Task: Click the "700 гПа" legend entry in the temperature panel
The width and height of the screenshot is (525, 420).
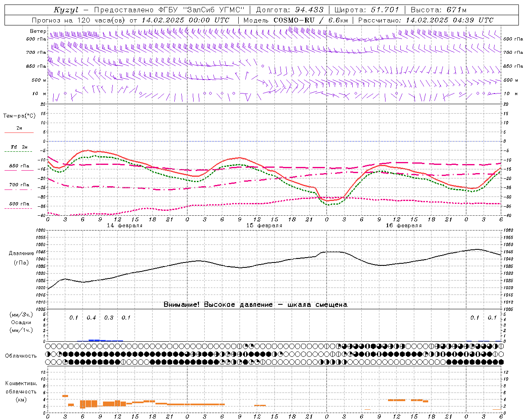Action: coord(19,185)
